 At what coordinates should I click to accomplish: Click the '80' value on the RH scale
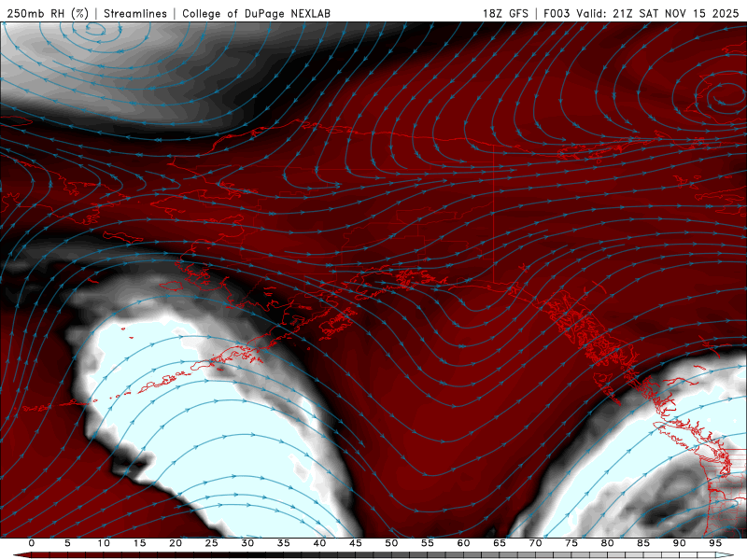607,543
